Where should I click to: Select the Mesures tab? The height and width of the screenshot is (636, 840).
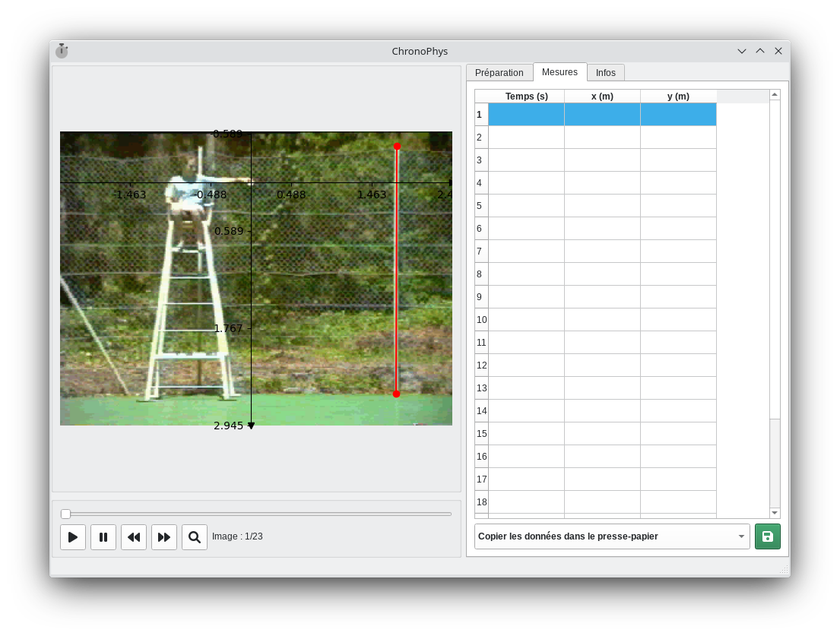(559, 72)
